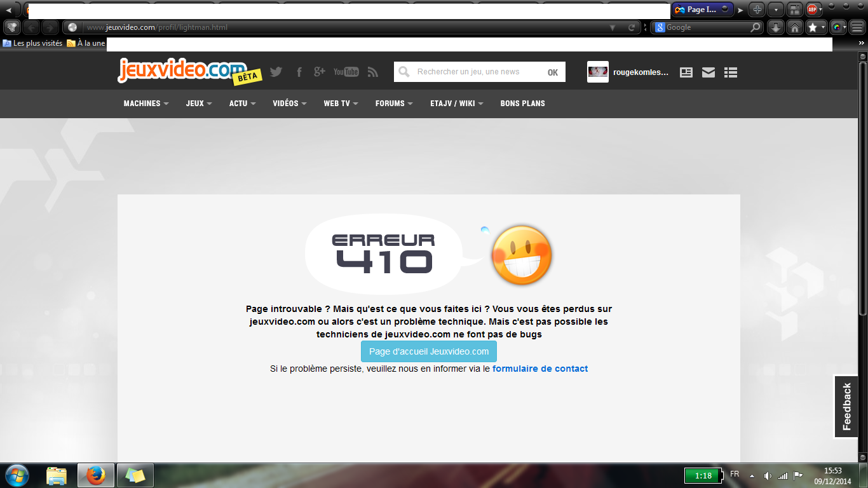Viewport: 868px width, 488px height.
Task: Open the BONS PLANS menu item
Action: (522, 104)
